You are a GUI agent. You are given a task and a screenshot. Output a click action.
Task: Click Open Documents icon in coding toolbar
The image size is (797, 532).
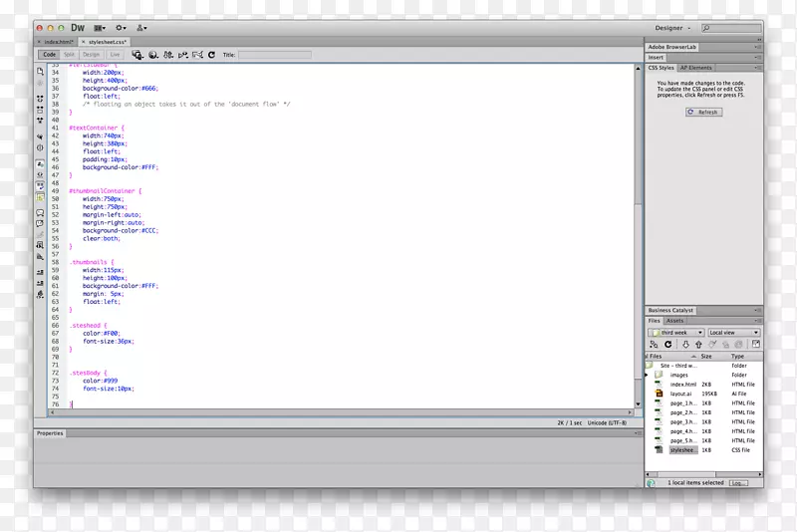[40, 72]
